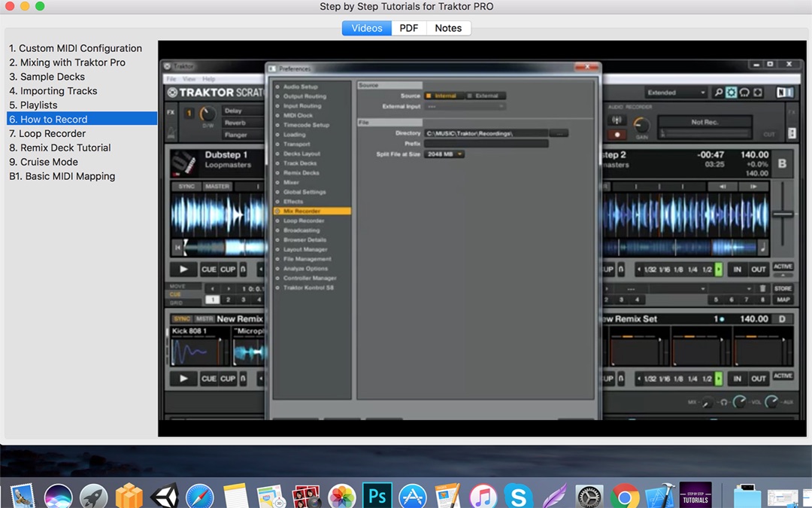Screen dimensions: 812x508
Task: Open Xcode from the dock
Action: (x=660, y=497)
